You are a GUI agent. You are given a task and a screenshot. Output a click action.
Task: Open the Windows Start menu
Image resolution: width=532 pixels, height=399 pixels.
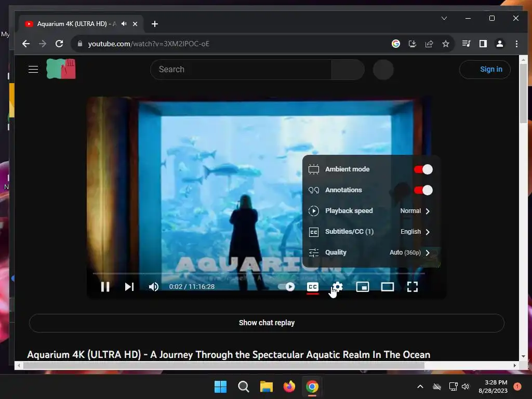click(220, 387)
